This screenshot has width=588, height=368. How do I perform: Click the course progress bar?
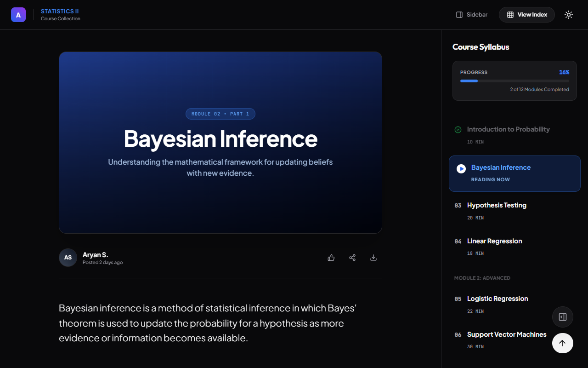pos(514,81)
